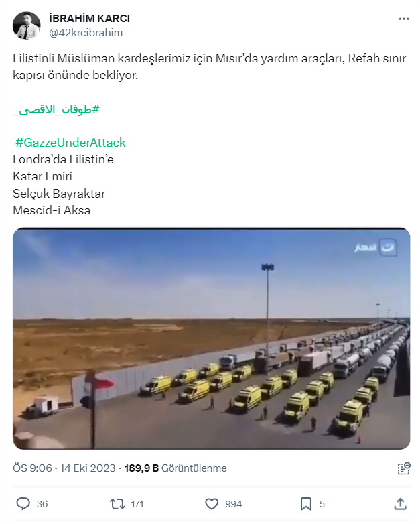Bookmark the tweet with the bookmark icon
The height and width of the screenshot is (524, 420).
pos(305,504)
